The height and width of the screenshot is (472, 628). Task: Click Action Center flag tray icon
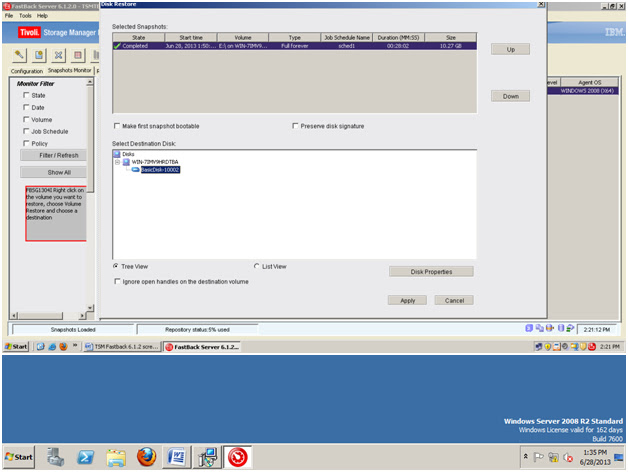tap(539, 457)
